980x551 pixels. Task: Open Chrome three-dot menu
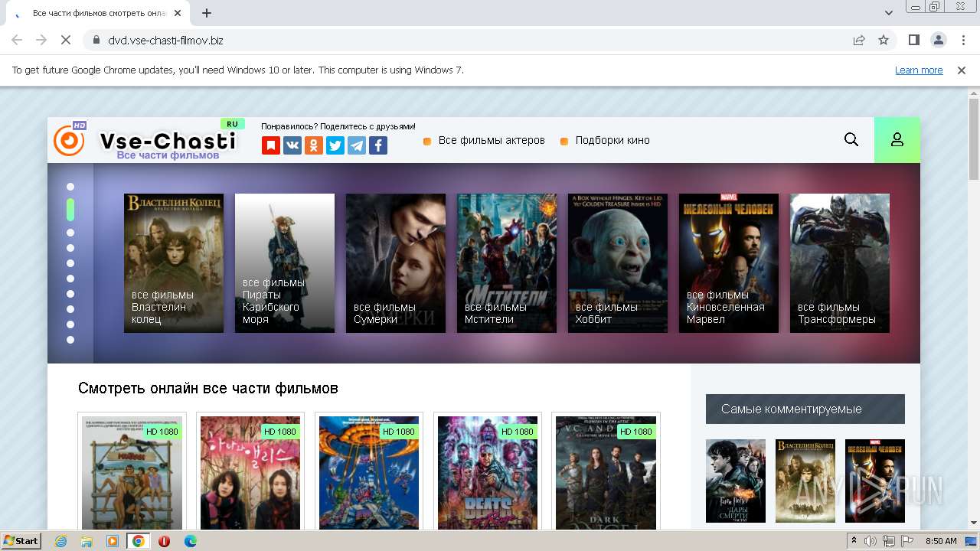click(962, 40)
